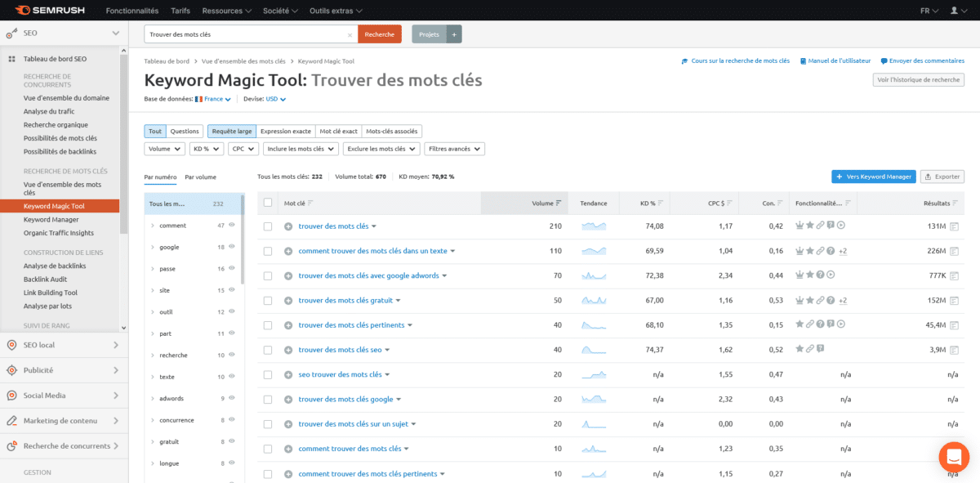View SERP icon for 3,9M results row

tap(954, 350)
